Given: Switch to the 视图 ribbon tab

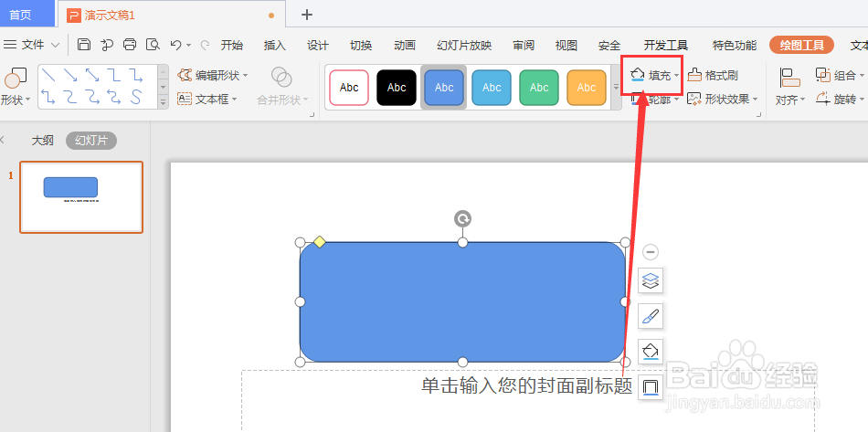Looking at the screenshot, I should 566,46.
